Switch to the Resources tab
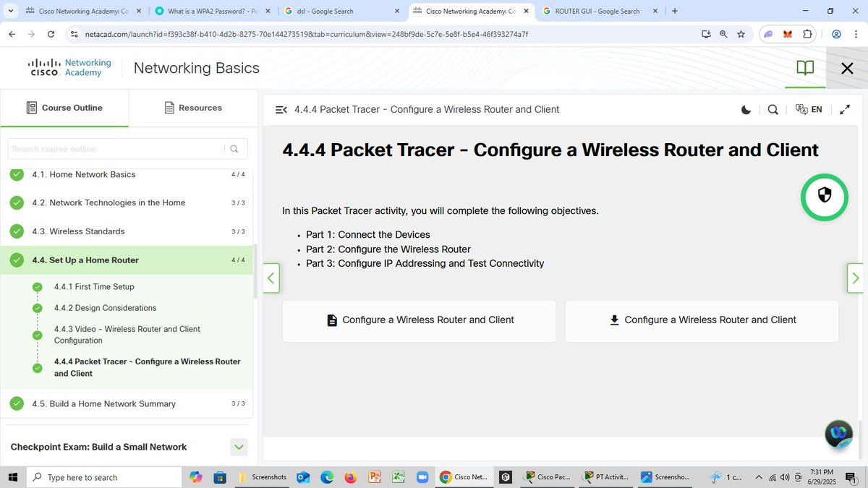This screenshot has width=868, height=488. [x=193, y=108]
